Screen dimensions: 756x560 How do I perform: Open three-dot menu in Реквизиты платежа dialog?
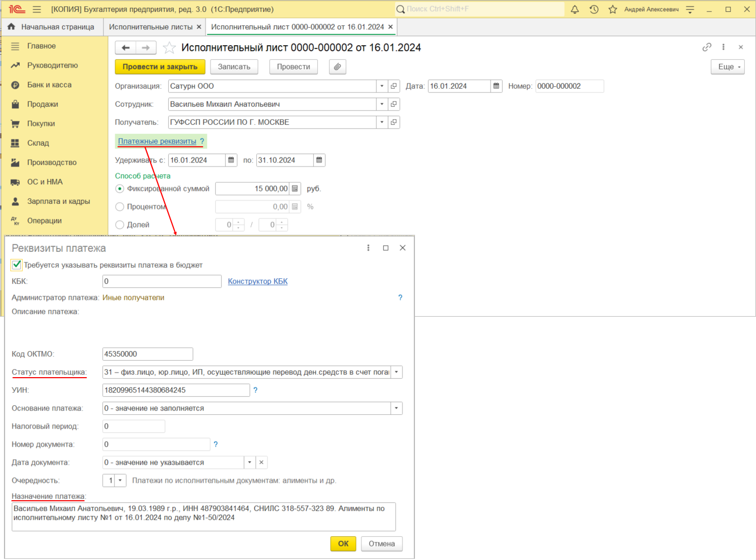[368, 248]
